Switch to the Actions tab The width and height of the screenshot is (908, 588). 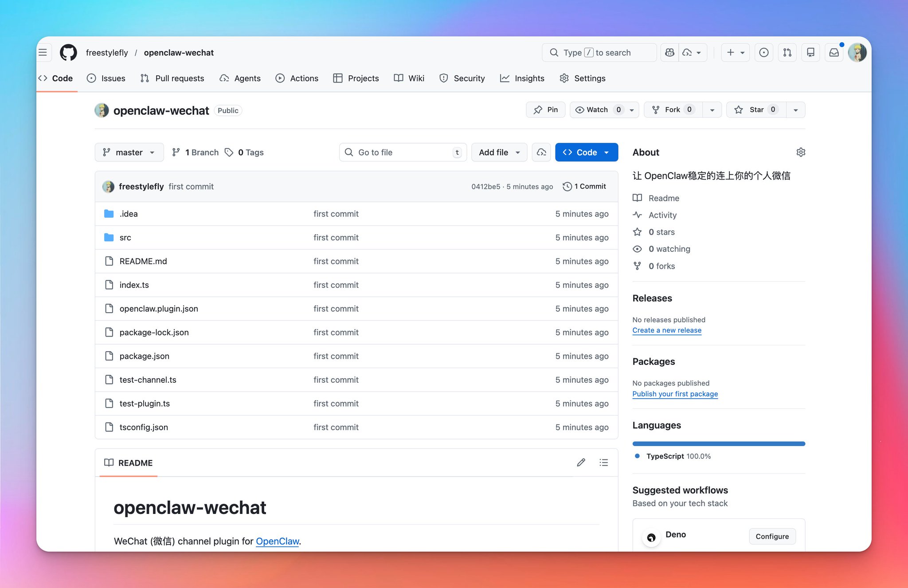pyautogui.click(x=297, y=78)
